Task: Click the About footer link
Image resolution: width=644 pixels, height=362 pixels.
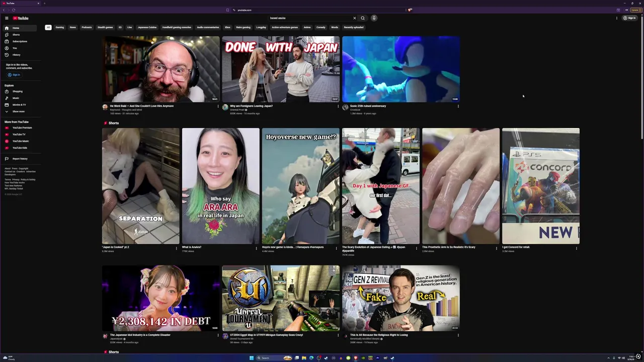Action: (7, 168)
